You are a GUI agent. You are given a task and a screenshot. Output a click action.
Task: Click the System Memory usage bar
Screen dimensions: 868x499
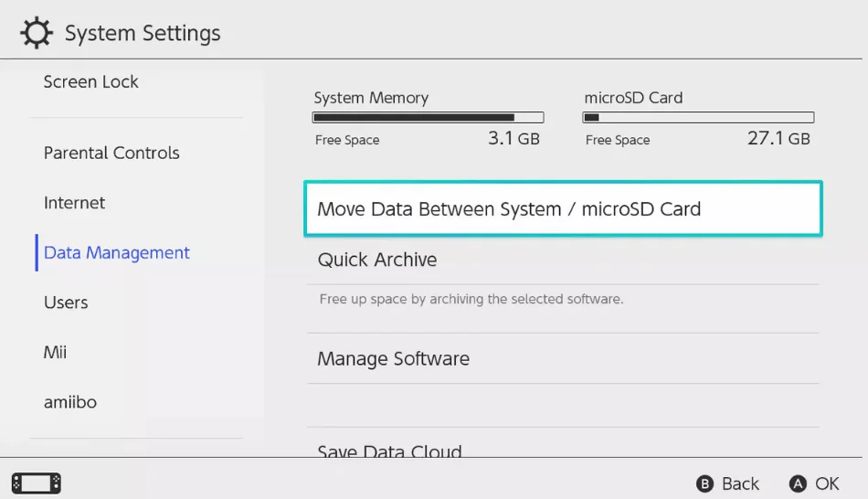pos(428,118)
